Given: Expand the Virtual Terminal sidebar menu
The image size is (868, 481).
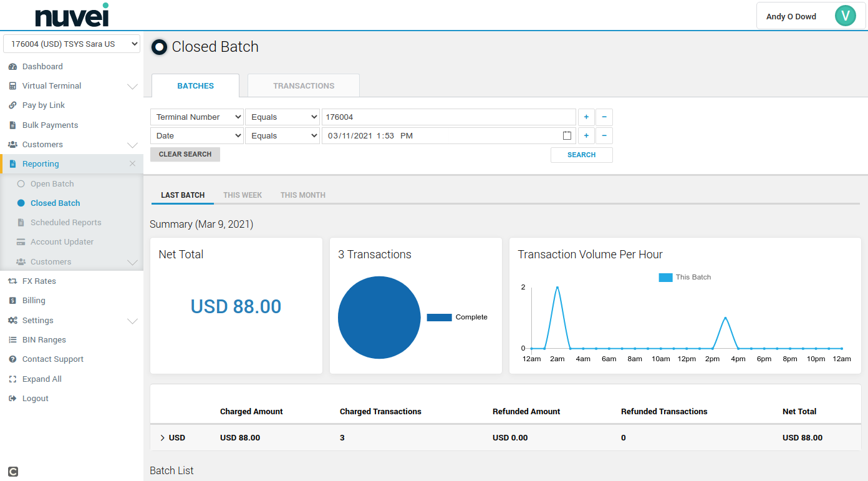Looking at the screenshot, I should coord(132,86).
